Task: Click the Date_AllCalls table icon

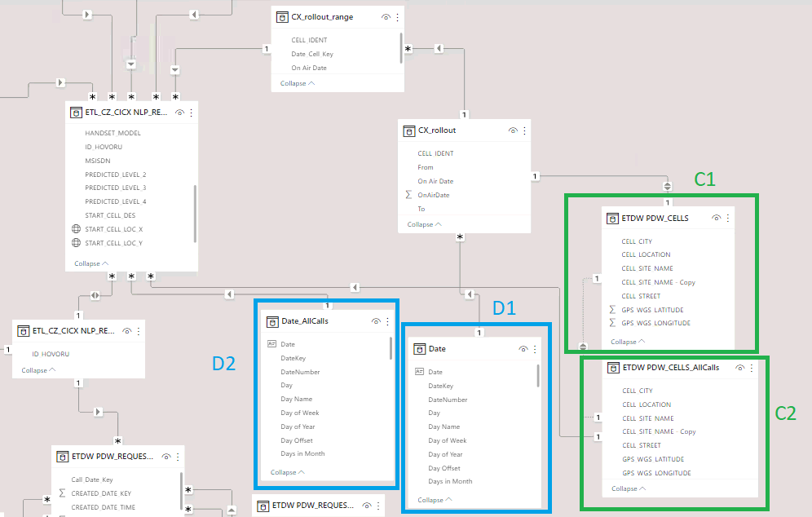Action: [x=272, y=322]
